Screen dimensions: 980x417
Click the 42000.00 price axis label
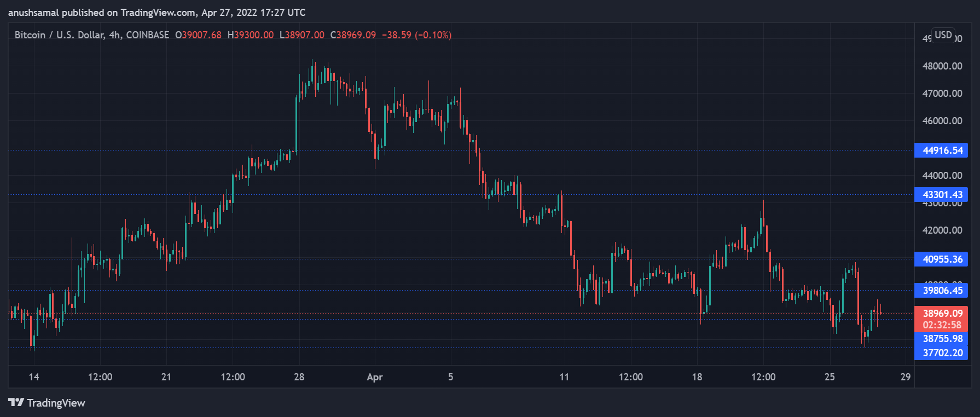[942, 230]
